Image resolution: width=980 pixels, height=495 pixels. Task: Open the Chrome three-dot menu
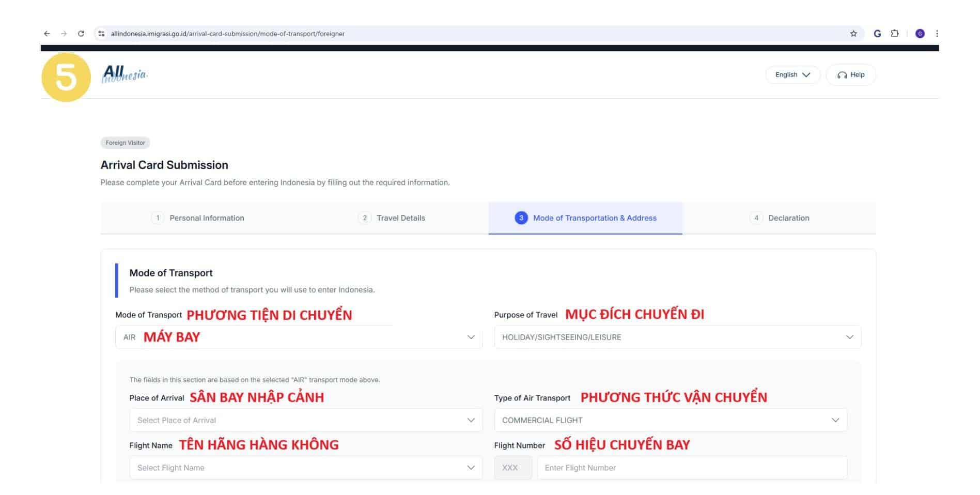(x=937, y=34)
